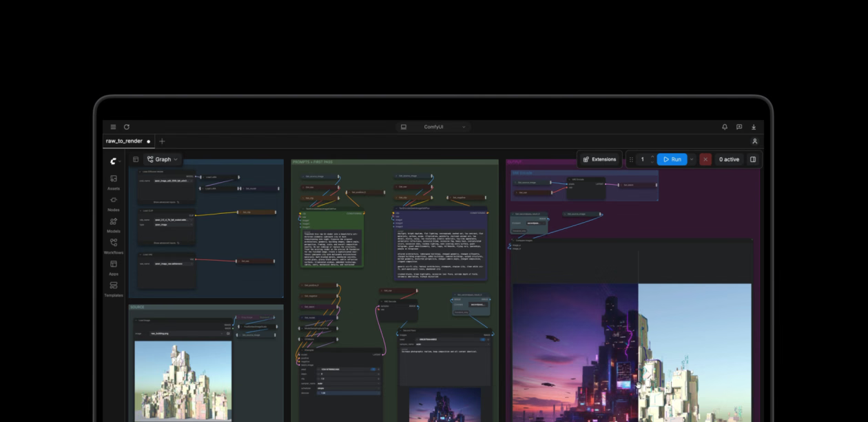Increase the batch count stepper
This screenshot has height=422, width=868.
[652, 157]
